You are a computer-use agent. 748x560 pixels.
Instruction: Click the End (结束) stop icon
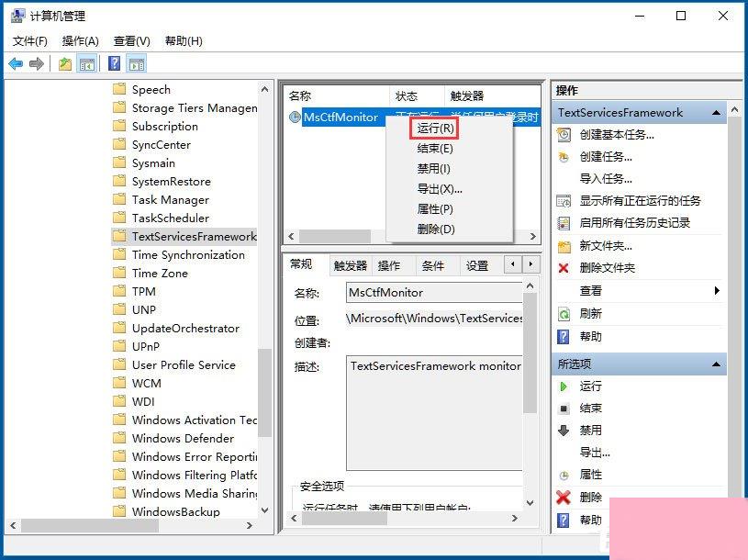(x=564, y=409)
